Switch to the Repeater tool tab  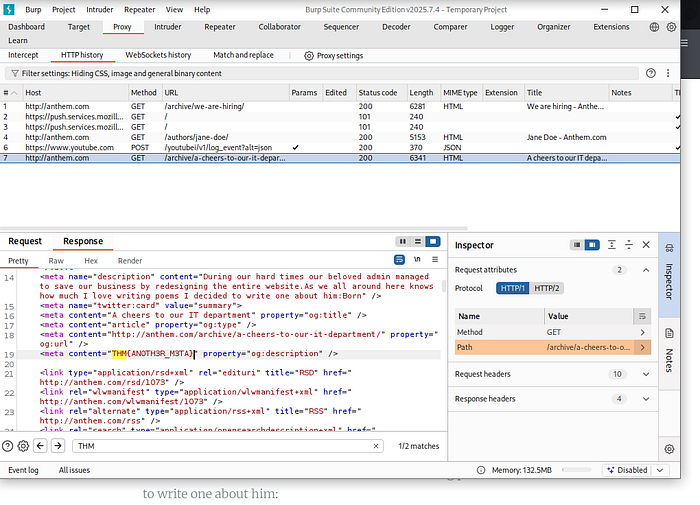220,27
